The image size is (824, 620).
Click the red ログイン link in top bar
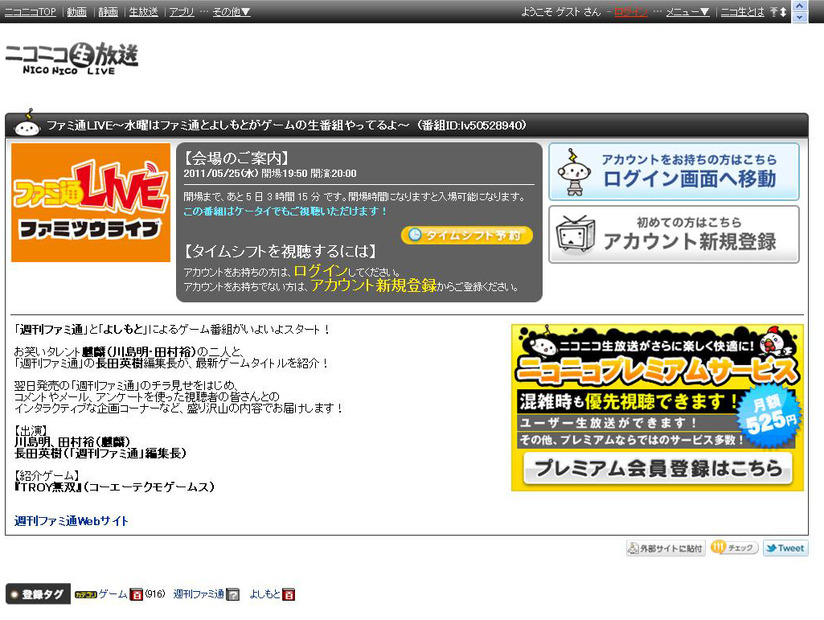631,12
